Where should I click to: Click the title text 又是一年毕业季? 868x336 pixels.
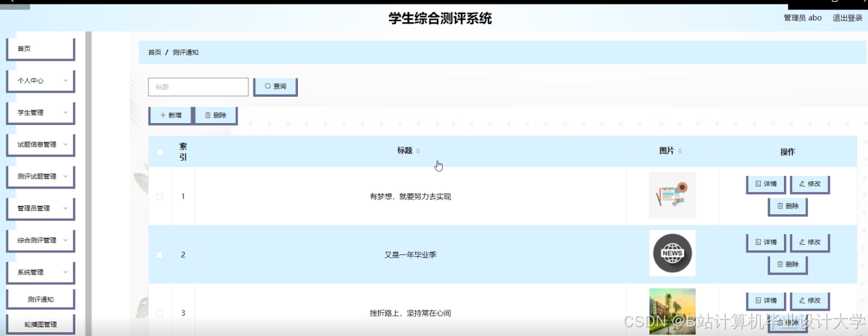(x=410, y=255)
